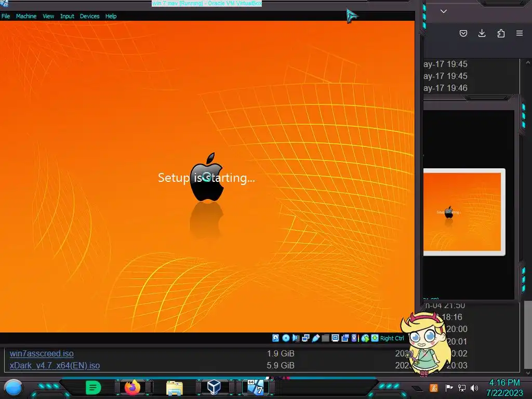Open File Explorer from the taskbar
This screenshot has height=399, width=532.
175,388
